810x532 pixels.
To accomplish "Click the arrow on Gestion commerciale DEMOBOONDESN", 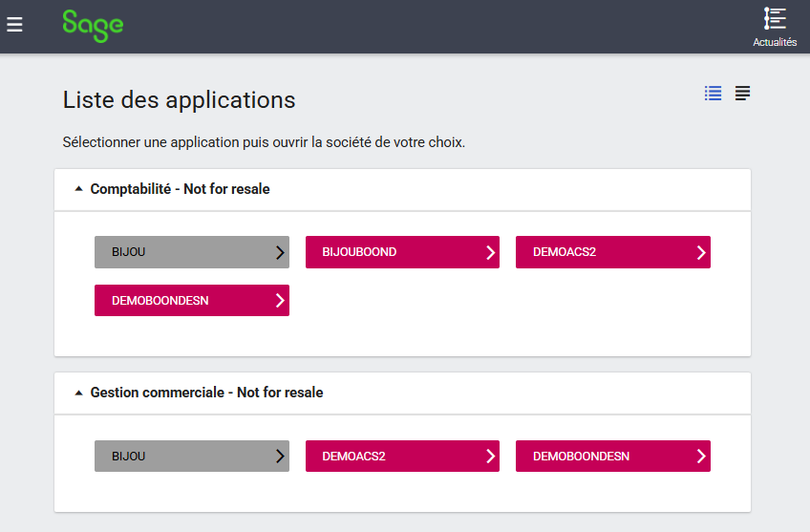I will [700, 456].
